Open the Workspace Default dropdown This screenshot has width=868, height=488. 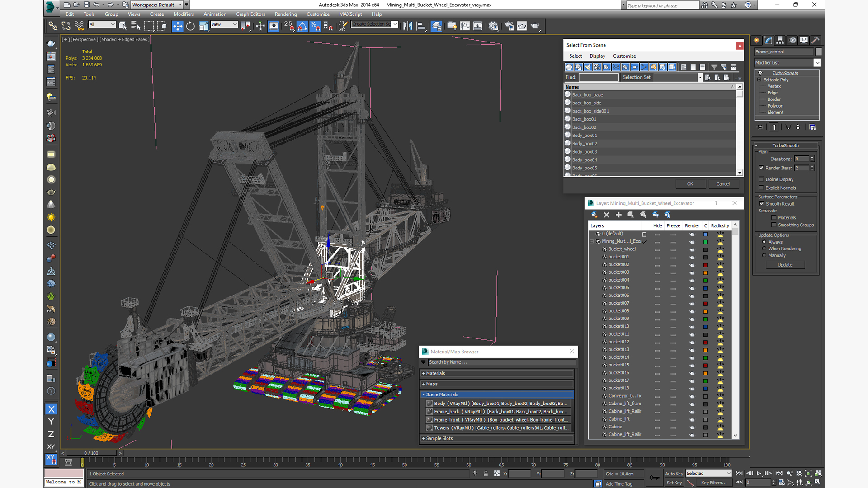coord(156,5)
